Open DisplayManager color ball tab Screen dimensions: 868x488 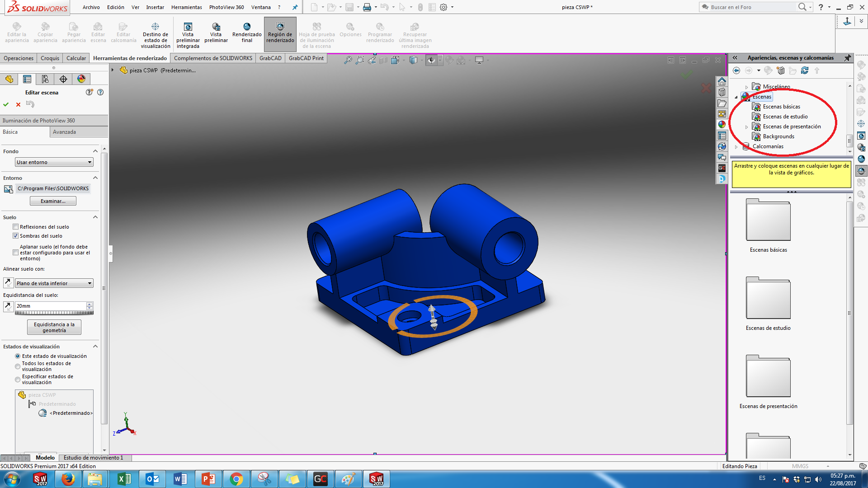click(81, 79)
